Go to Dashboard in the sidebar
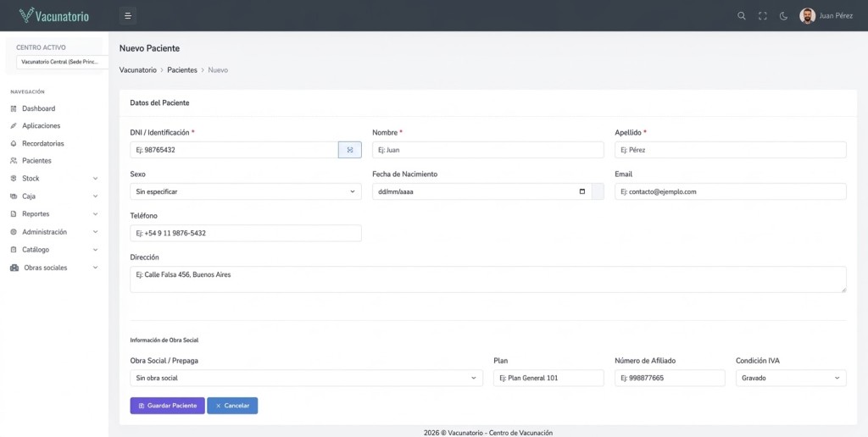 (x=38, y=108)
